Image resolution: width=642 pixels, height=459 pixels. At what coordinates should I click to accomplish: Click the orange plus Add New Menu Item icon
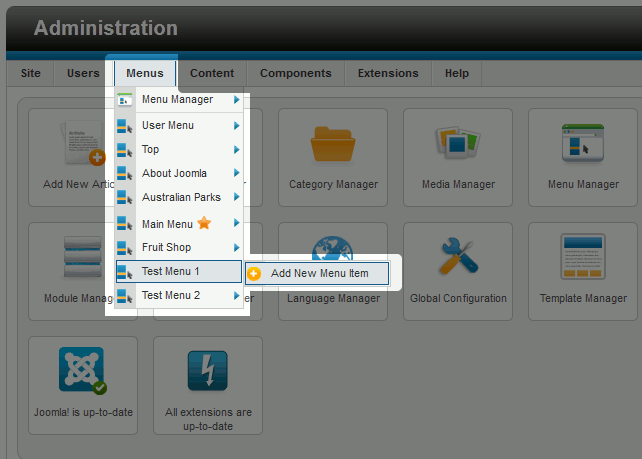click(254, 274)
